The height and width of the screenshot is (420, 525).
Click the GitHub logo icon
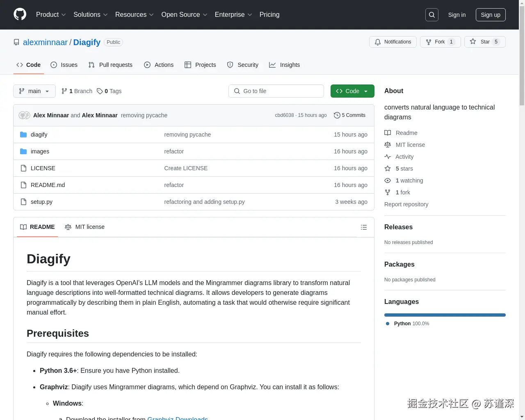click(x=20, y=15)
